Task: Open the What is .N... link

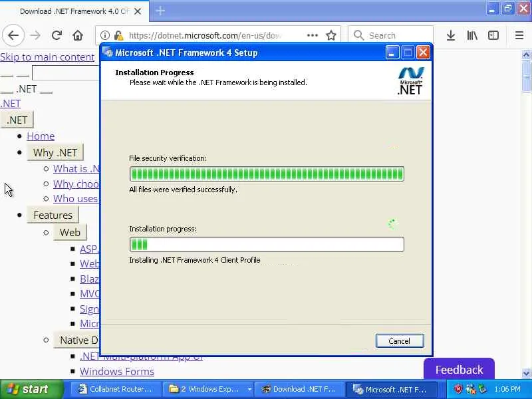Action: 76,169
